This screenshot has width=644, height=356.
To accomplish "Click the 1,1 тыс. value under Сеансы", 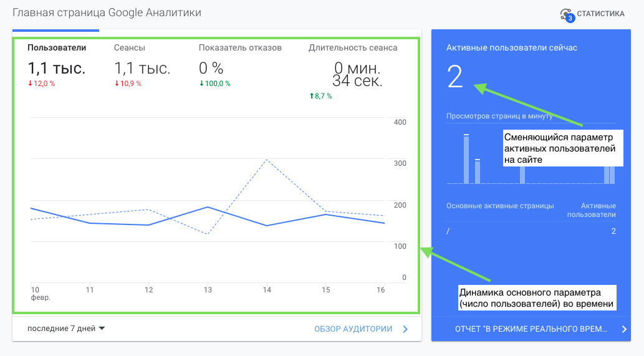I will coord(142,68).
